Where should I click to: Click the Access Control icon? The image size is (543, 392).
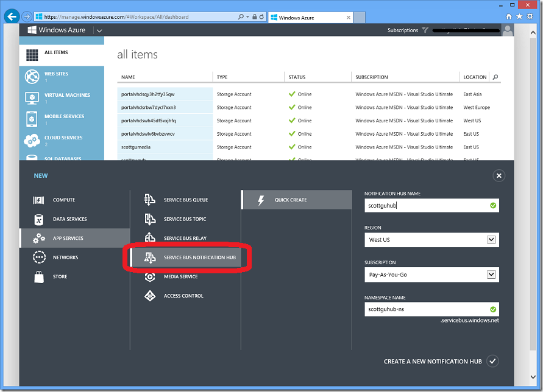[x=149, y=296]
